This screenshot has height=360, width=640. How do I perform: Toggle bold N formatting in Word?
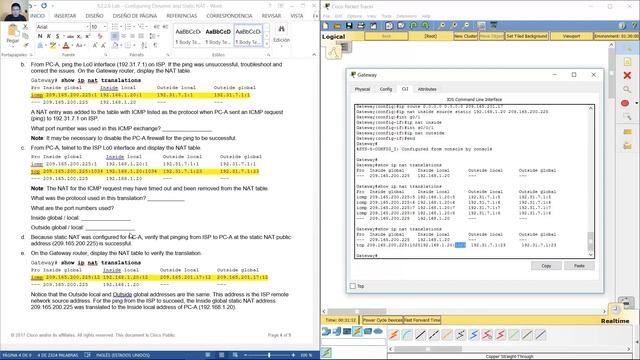(40, 36)
